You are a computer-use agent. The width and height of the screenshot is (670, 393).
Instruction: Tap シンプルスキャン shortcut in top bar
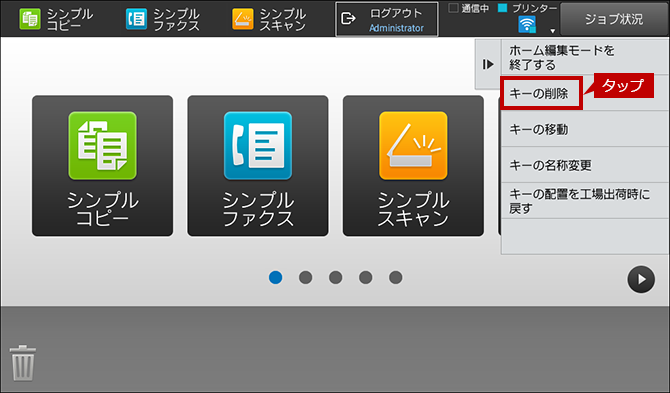click(269, 19)
